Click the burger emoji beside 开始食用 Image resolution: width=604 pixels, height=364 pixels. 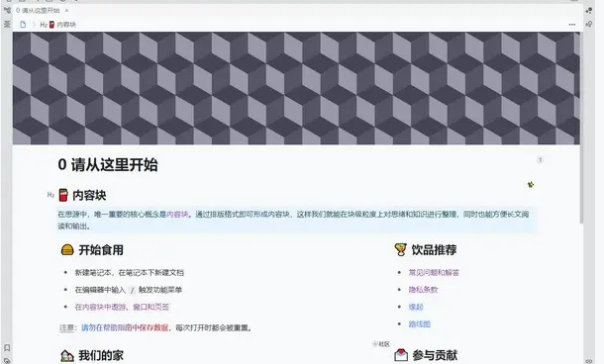[67, 250]
